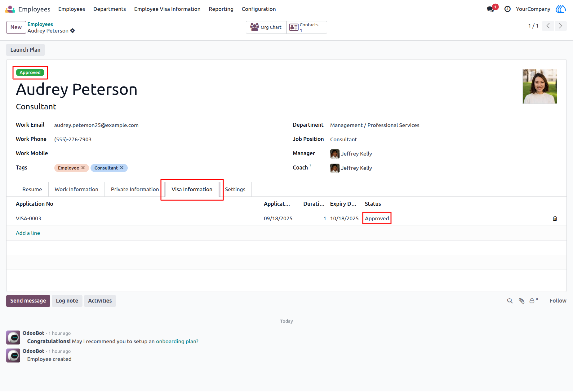Click the Odoo user avatar icon
Screen dimensions: 573x392
[x=561, y=9]
